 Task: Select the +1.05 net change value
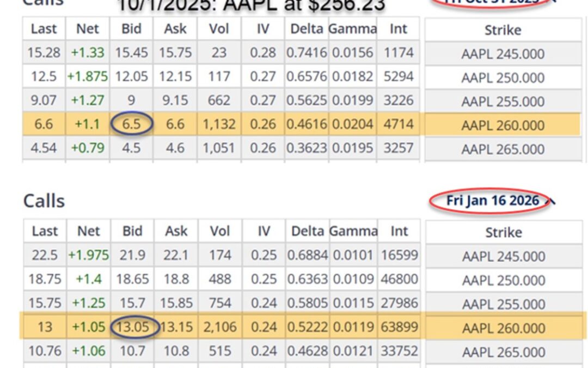point(88,326)
